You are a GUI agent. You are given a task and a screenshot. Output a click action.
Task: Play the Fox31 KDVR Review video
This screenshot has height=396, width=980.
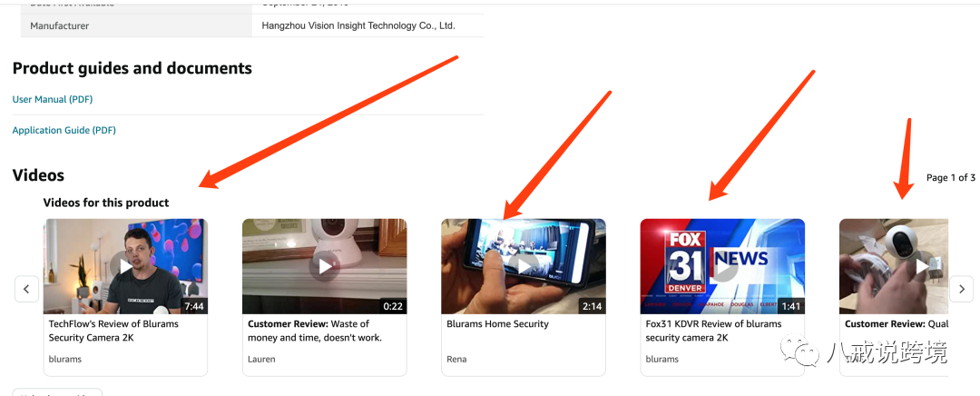tap(722, 266)
